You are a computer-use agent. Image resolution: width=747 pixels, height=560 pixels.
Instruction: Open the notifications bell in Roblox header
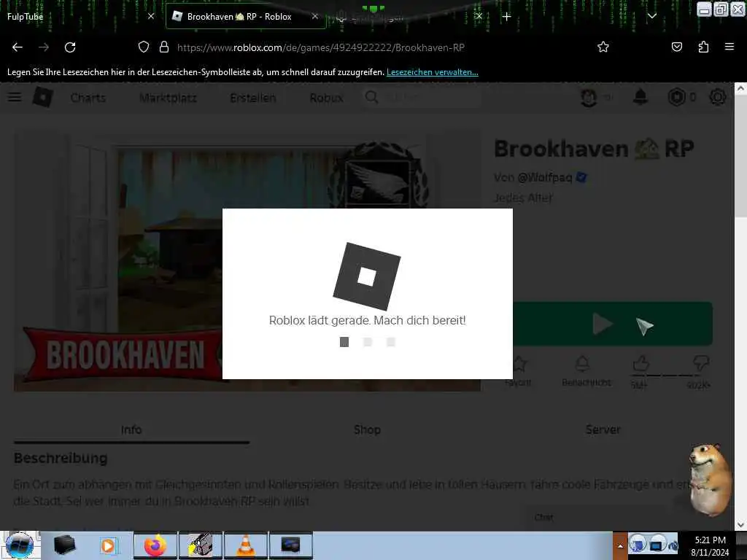pos(640,97)
